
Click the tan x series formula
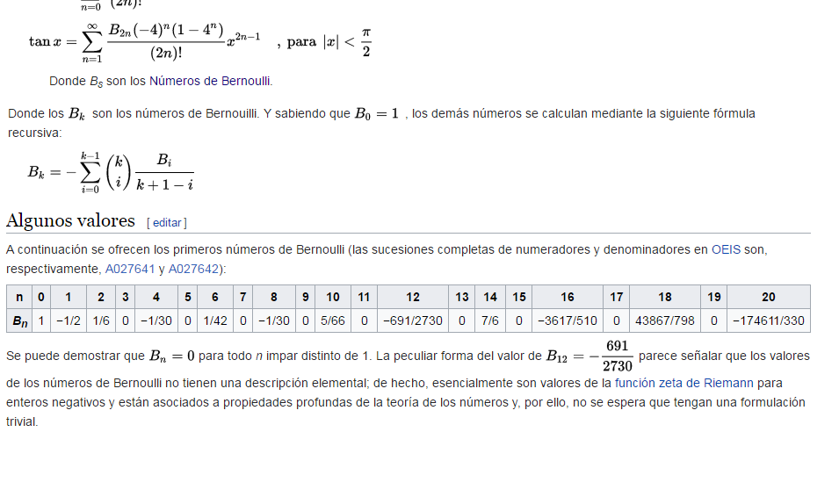point(200,42)
